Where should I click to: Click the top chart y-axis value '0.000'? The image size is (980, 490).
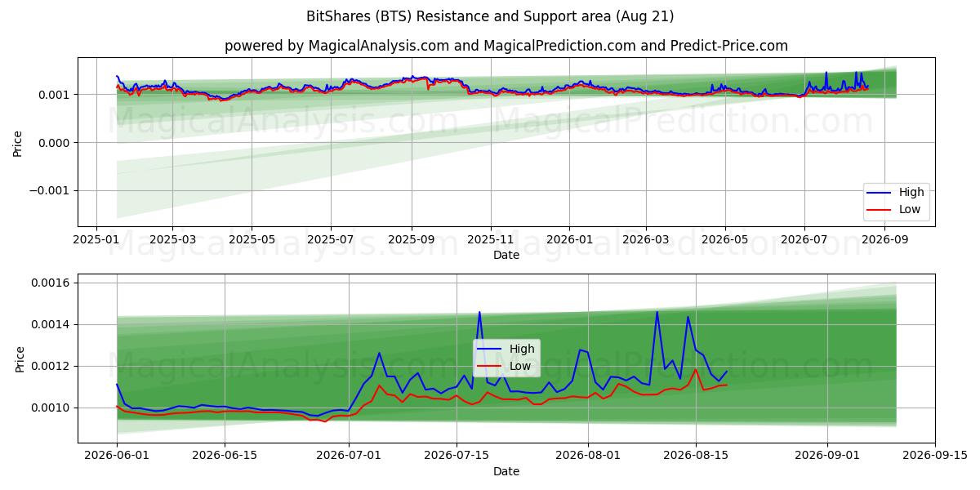coord(56,143)
